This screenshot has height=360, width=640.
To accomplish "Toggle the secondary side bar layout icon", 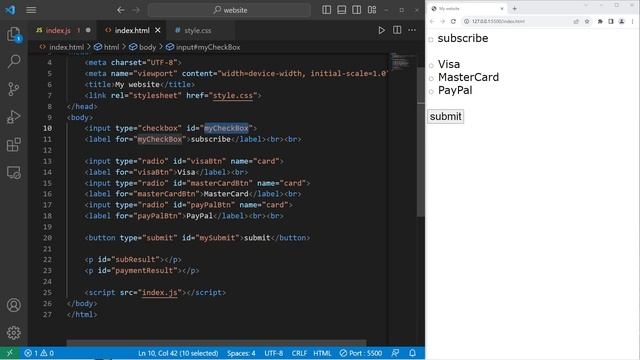I will point(356,10).
